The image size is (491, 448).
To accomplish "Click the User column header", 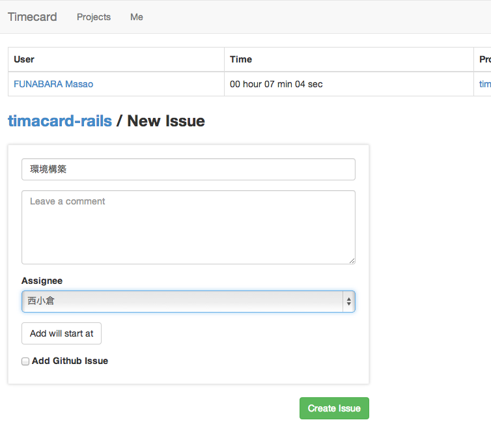I will [24, 59].
